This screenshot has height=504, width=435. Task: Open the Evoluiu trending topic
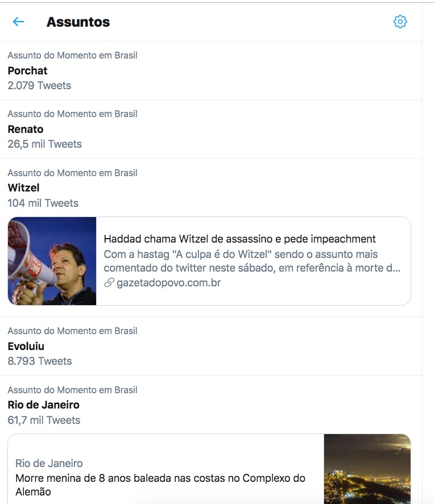[x=26, y=346]
